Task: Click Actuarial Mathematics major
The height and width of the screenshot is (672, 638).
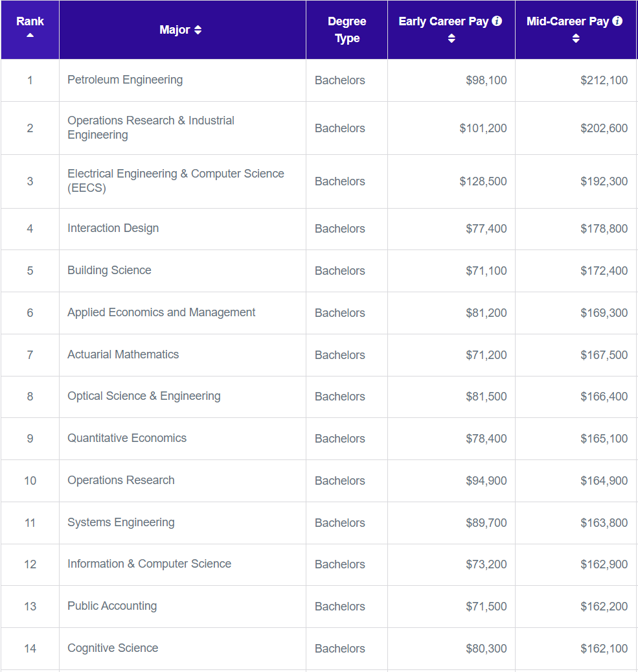Action: pos(123,354)
